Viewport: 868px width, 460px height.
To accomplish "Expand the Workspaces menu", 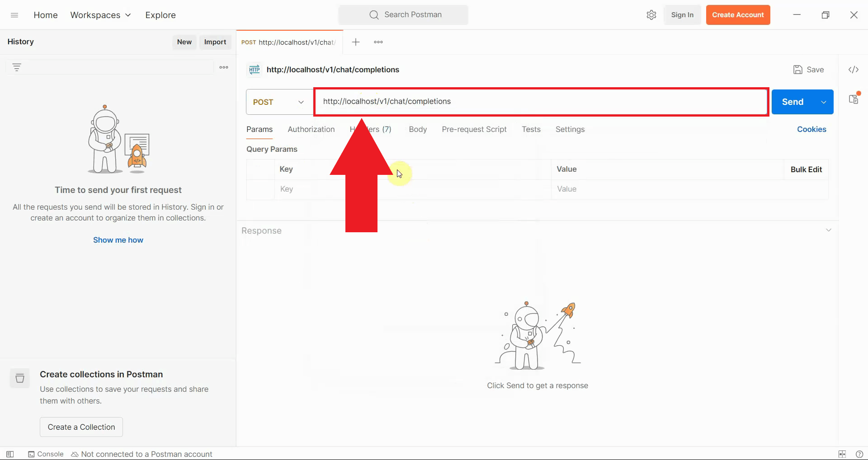I will [100, 15].
